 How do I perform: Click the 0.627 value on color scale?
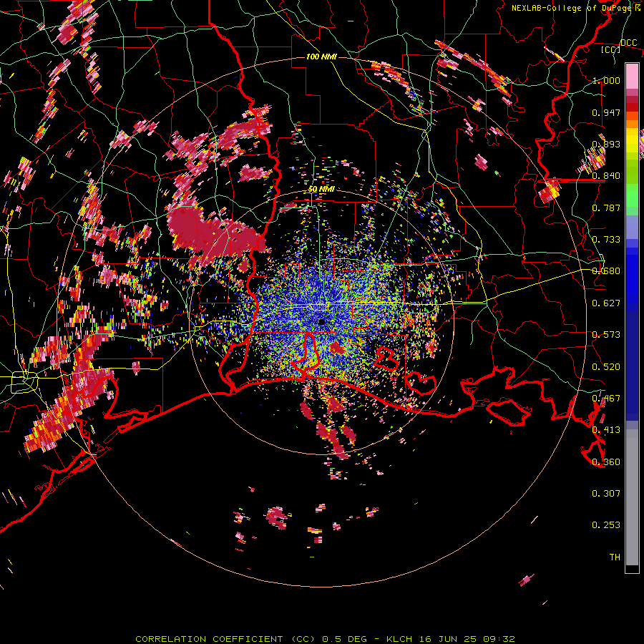(x=606, y=303)
